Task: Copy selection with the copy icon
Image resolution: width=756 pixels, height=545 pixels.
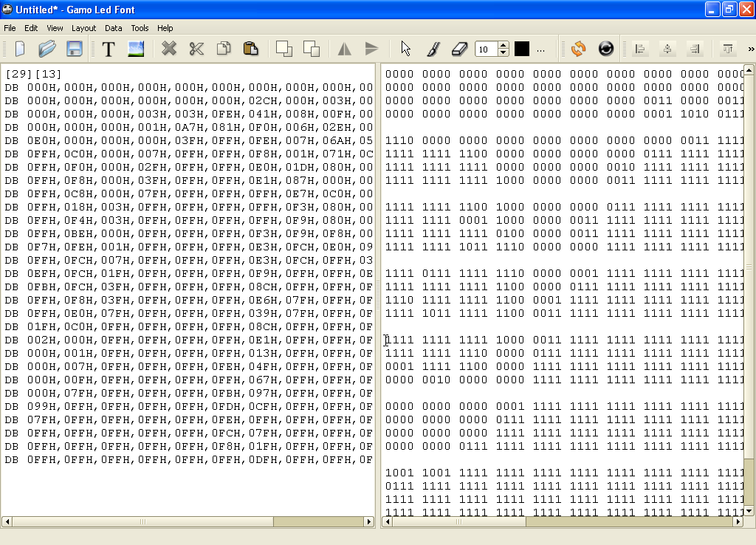Action: coord(224,49)
